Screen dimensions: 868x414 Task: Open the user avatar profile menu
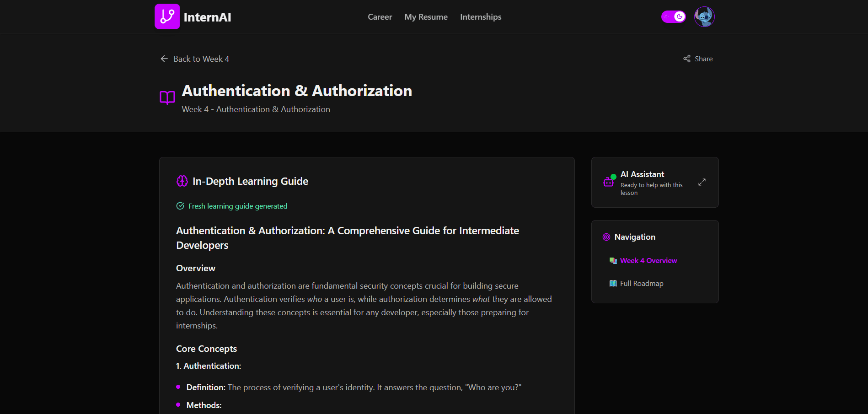point(704,17)
